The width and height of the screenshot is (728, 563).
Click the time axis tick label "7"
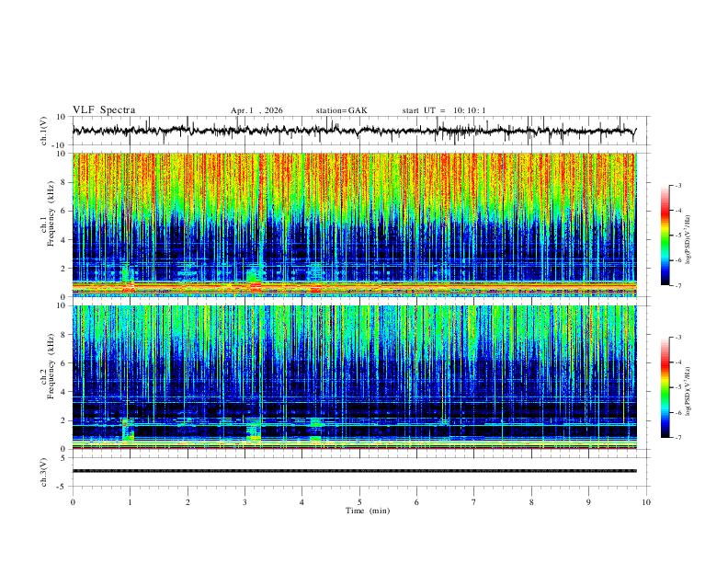pos(474,502)
